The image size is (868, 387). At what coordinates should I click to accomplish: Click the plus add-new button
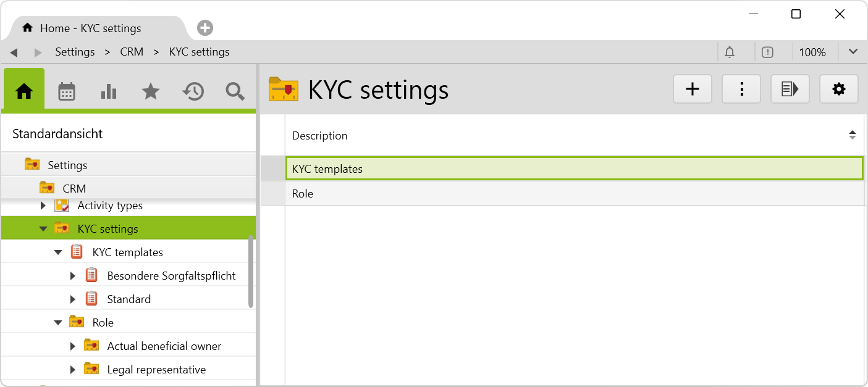click(693, 89)
